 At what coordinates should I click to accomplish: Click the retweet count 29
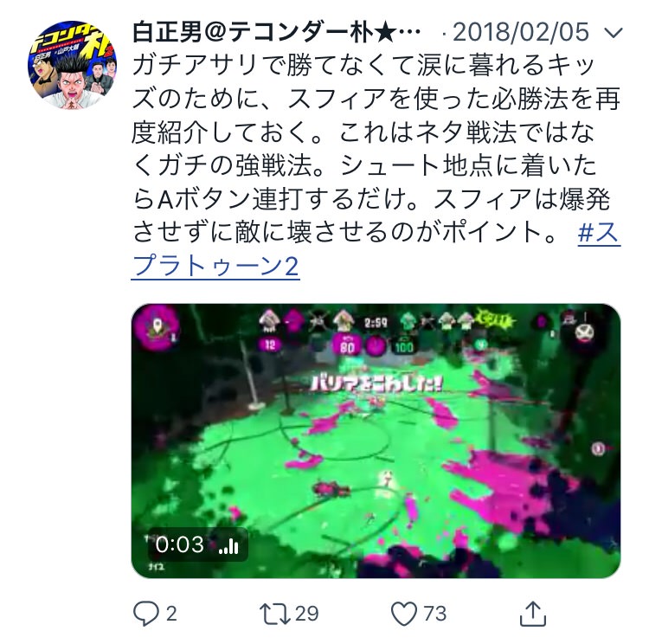pyautogui.click(x=306, y=614)
